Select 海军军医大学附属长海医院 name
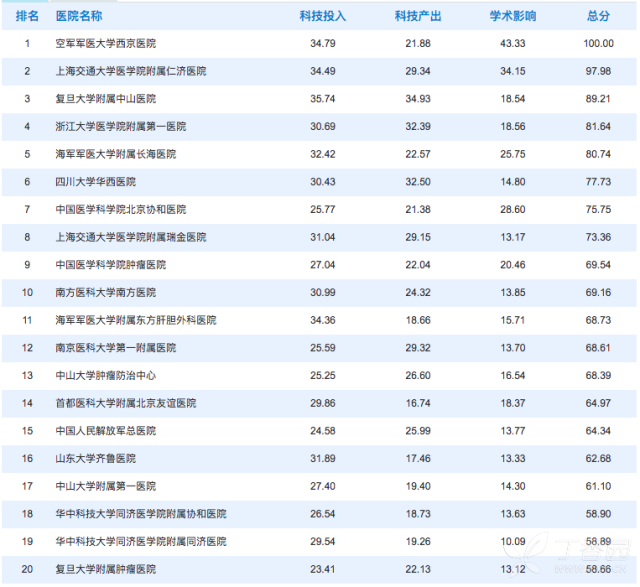 [116, 154]
